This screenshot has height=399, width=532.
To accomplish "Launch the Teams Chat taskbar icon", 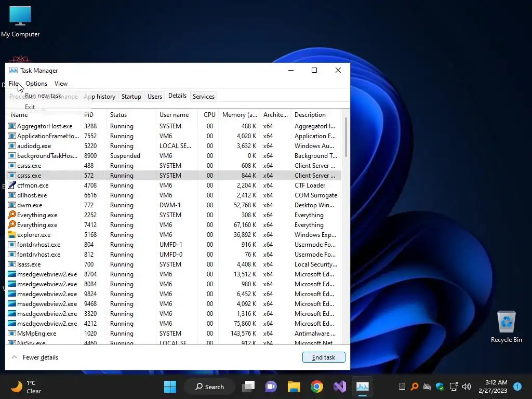I will (271, 387).
